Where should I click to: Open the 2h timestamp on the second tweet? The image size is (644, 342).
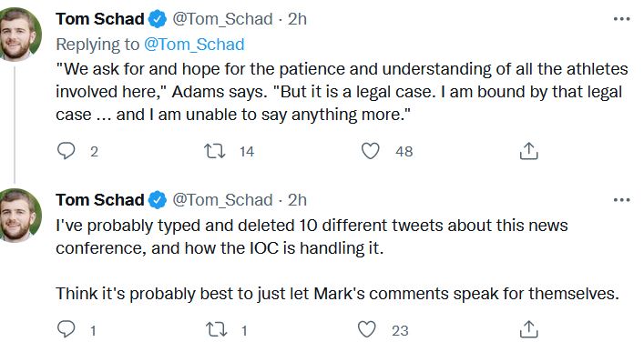[297, 200]
